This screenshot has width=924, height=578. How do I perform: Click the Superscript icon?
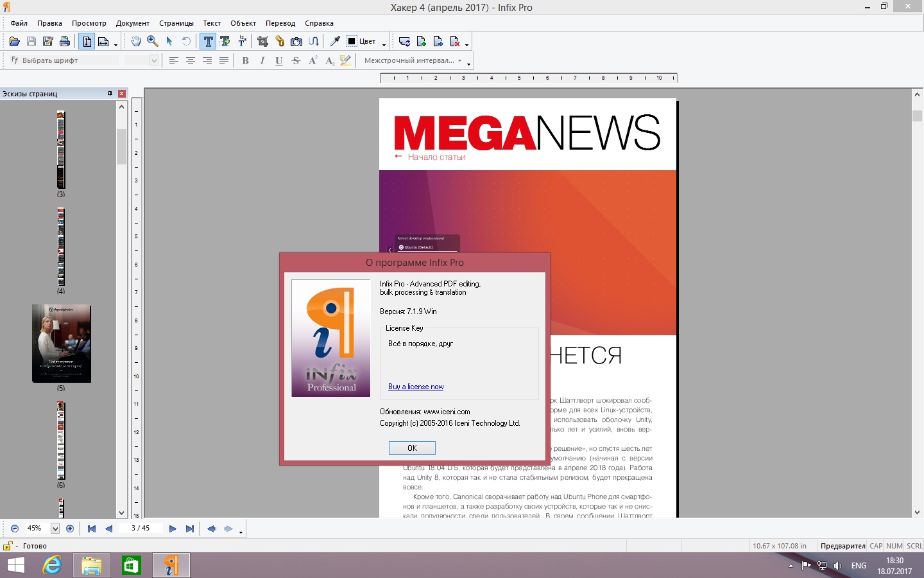312,60
